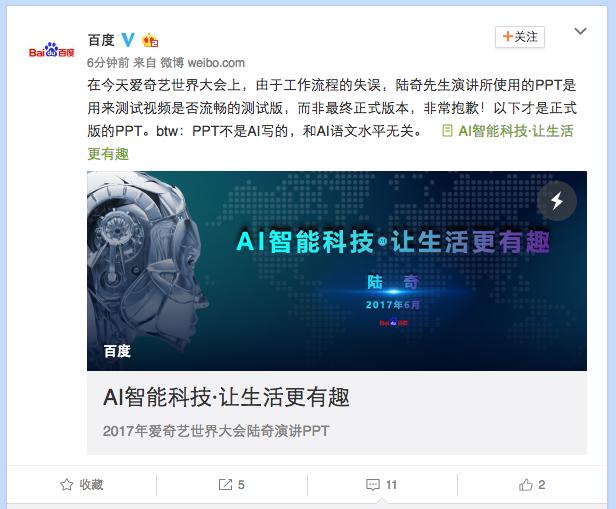Click the subtitle 2017年爱奇艺世界大会陆奇演讲PPT
Screen dimensions: 616x509
216,431
